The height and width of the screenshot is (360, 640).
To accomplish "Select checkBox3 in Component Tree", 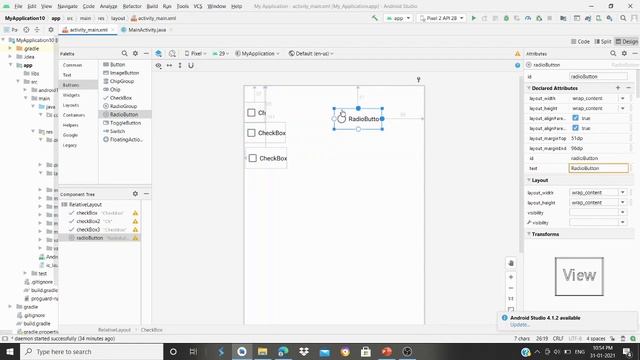I will pyautogui.click(x=88, y=229).
